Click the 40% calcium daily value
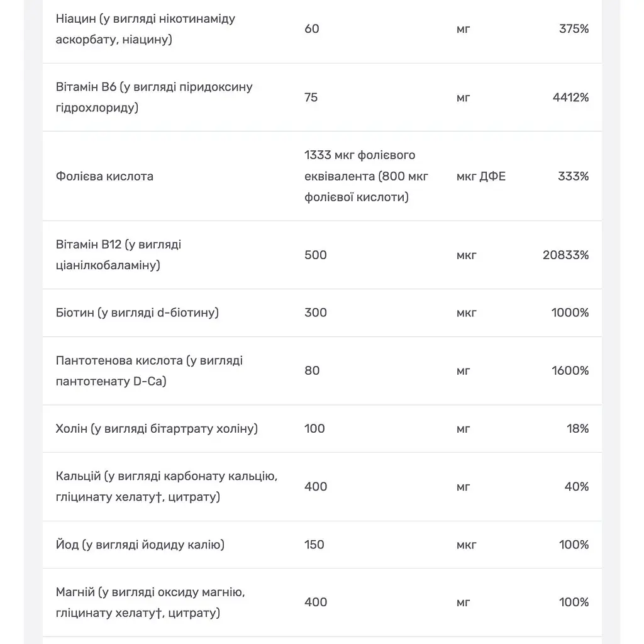The height and width of the screenshot is (644, 644). (x=576, y=487)
